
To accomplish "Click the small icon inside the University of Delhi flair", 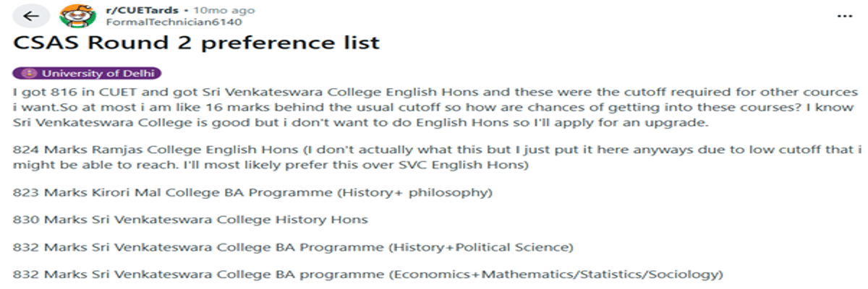I will click(29, 74).
